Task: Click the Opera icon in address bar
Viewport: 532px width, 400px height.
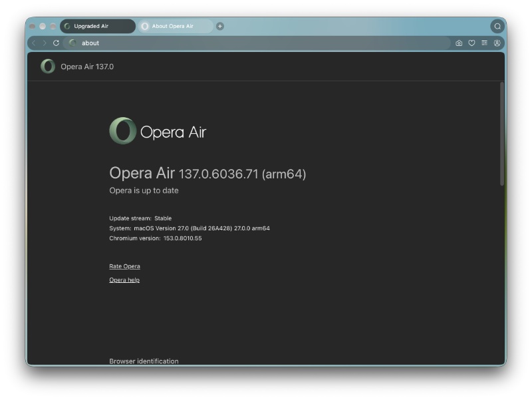Action: point(72,43)
